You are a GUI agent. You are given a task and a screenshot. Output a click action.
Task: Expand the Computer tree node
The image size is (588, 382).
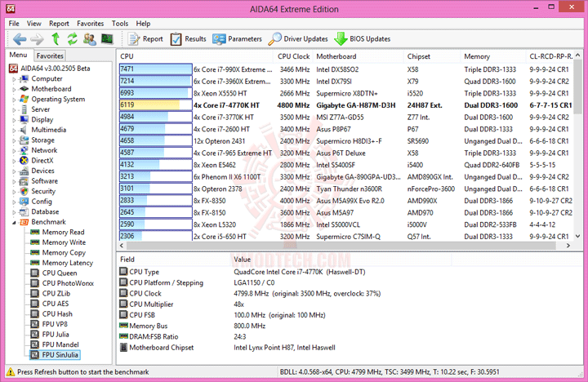point(14,79)
